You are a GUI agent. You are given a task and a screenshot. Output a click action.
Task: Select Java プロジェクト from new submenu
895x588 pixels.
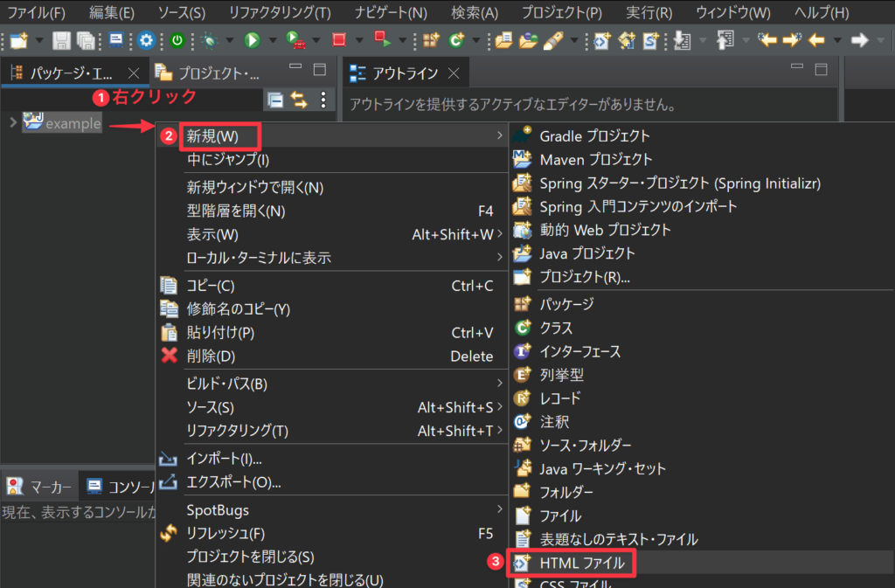587,253
